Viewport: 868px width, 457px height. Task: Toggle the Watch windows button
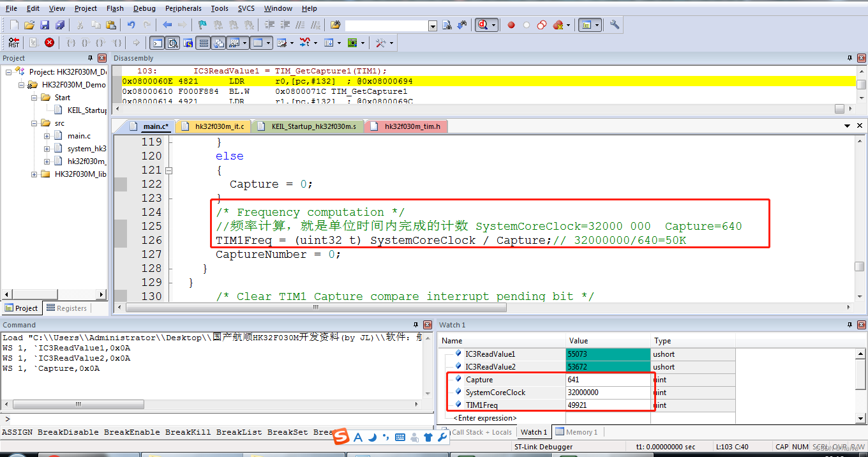[234, 43]
